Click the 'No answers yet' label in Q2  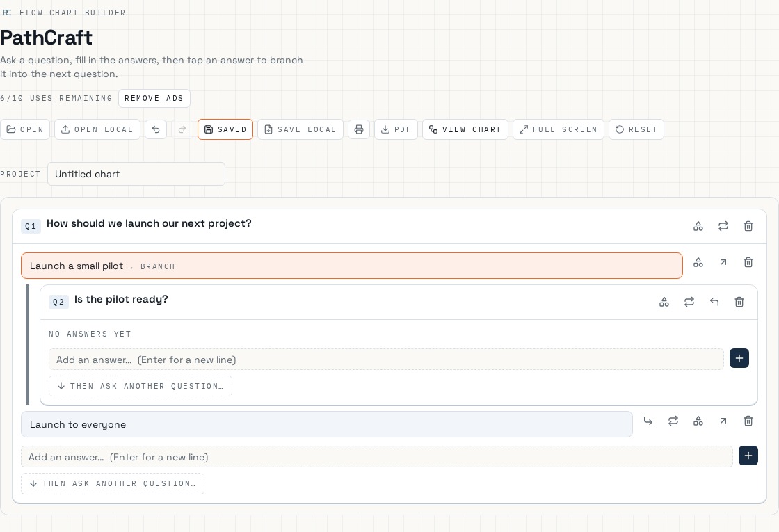[90, 334]
